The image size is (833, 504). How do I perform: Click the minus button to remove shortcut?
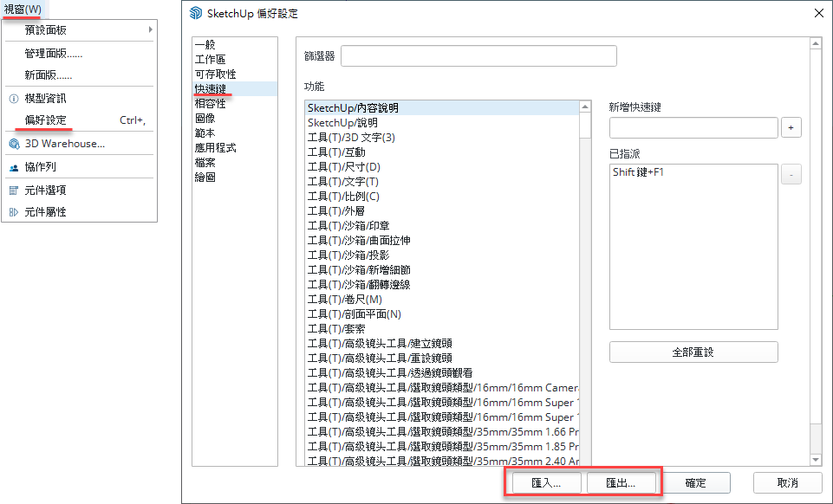[x=791, y=174]
